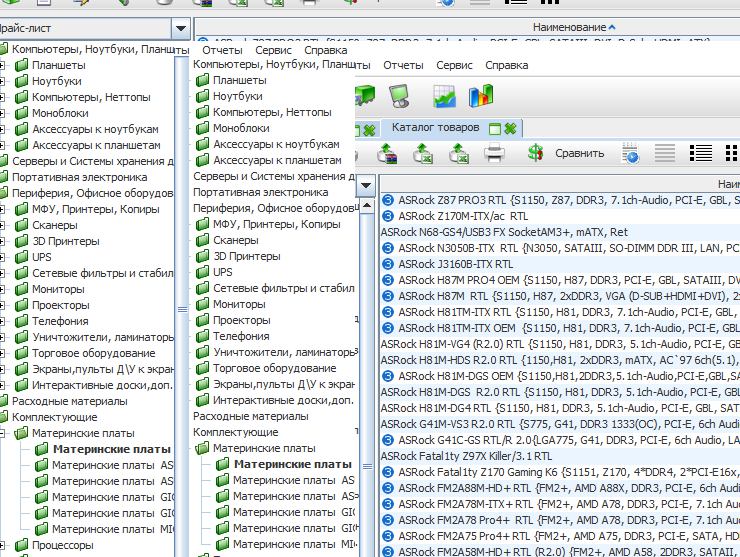Image resolution: width=740 pixels, height=557 pixels.
Task: Close the Каталог товаров tab with green X
Action: click(x=510, y=128)
